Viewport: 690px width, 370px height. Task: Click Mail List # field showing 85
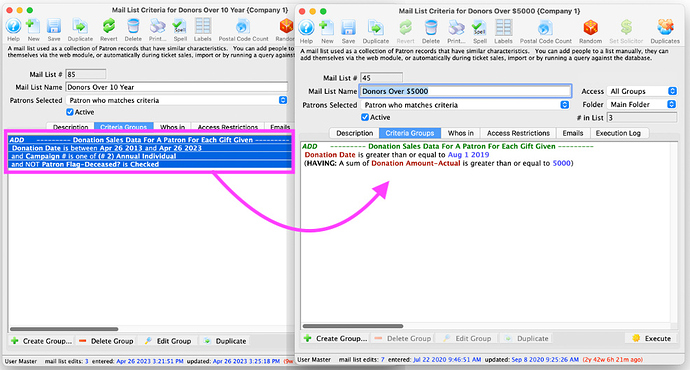point(86,74)
